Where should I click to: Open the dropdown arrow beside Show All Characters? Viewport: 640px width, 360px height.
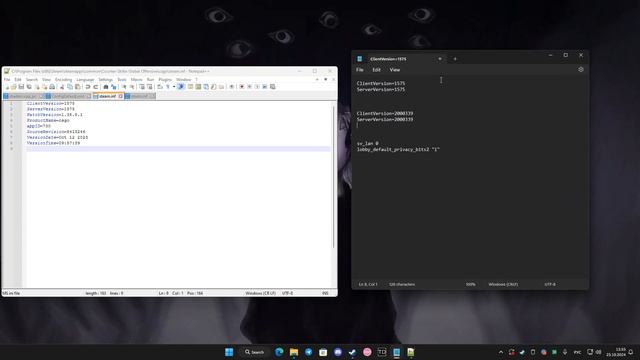(174, 87)
